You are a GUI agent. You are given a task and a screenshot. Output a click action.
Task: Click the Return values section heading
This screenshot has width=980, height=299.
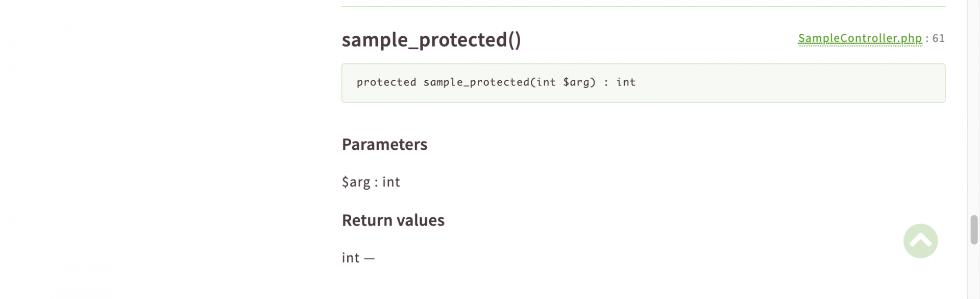393,220
